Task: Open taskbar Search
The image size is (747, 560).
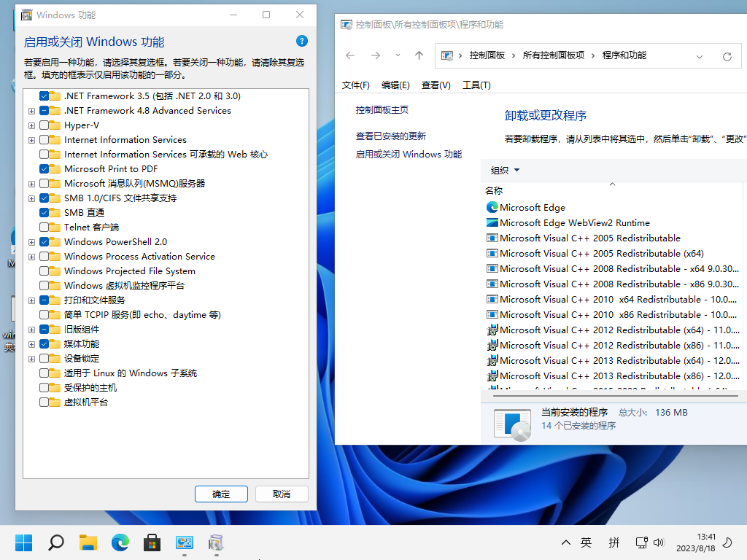Action: [56, 542]
